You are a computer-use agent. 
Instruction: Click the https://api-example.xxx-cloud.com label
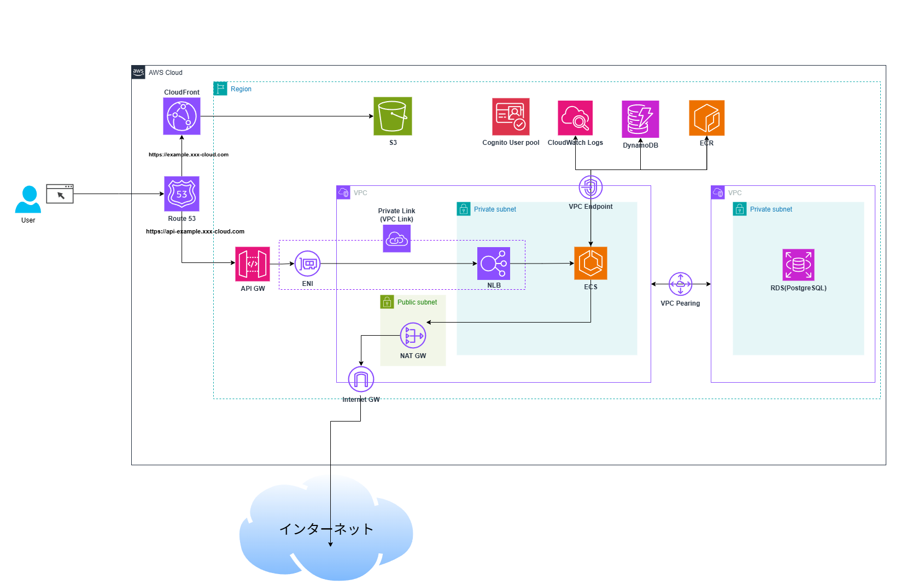pyautogui.click(x=195, y=231)
